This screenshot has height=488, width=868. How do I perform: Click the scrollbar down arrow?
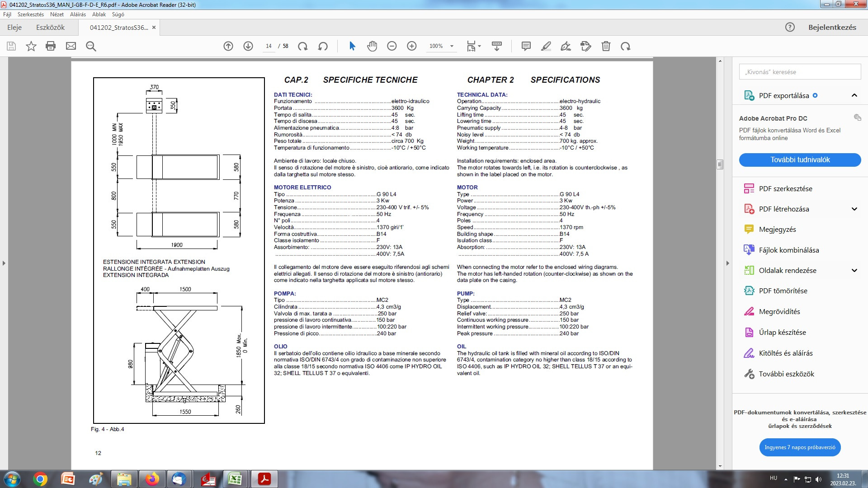click(720, 466)
